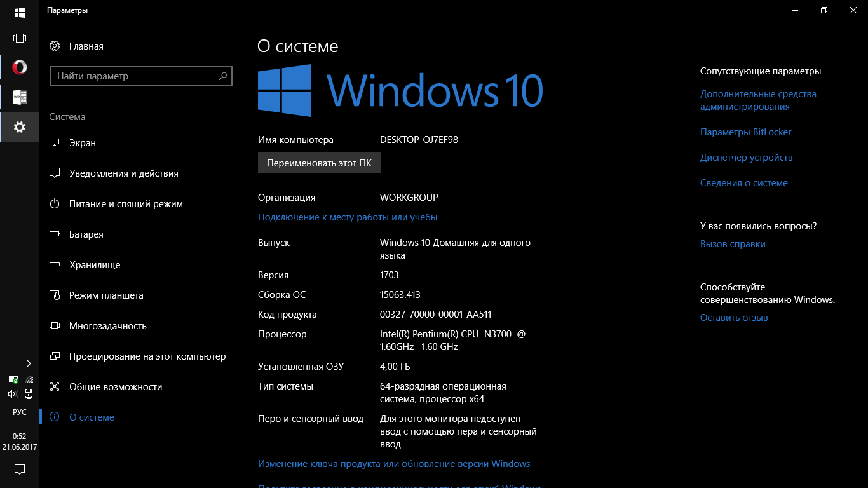Click the Экран monitor icon
Screen dimensions: 868x488
tap(55, 143)
